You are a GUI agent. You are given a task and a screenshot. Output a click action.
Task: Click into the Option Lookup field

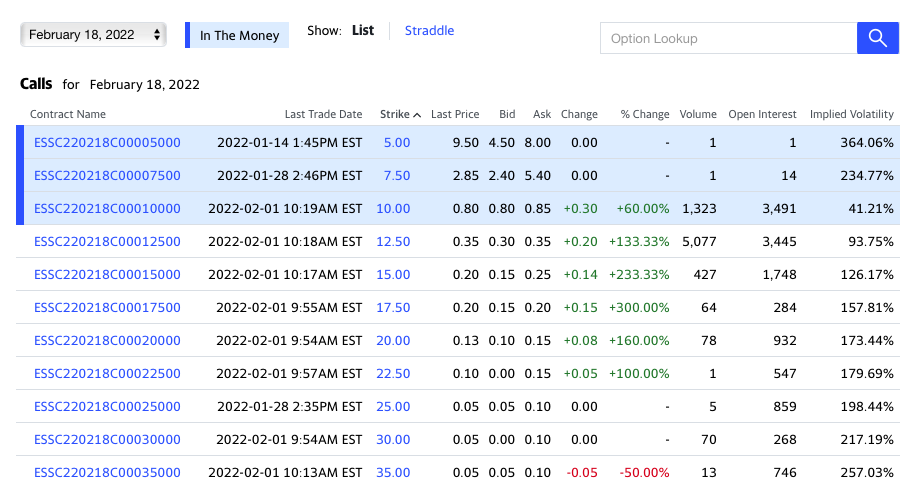click(729, 38)
